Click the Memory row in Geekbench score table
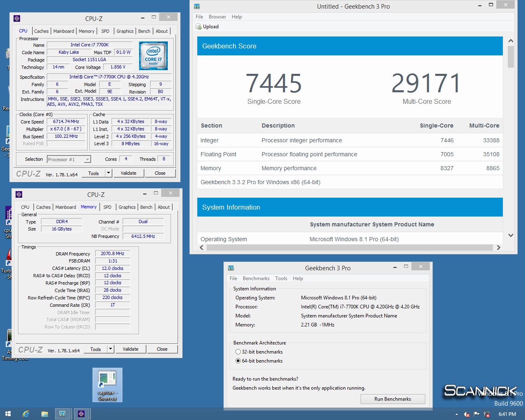 coord(350,168)
